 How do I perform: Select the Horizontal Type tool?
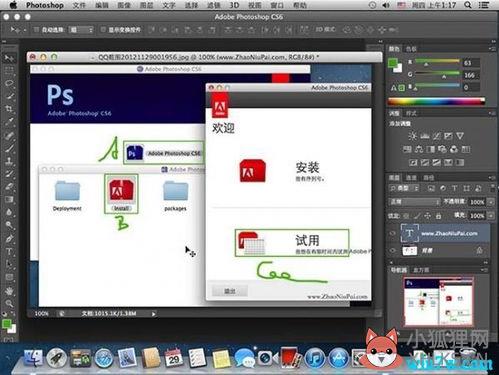coord(9,252)
